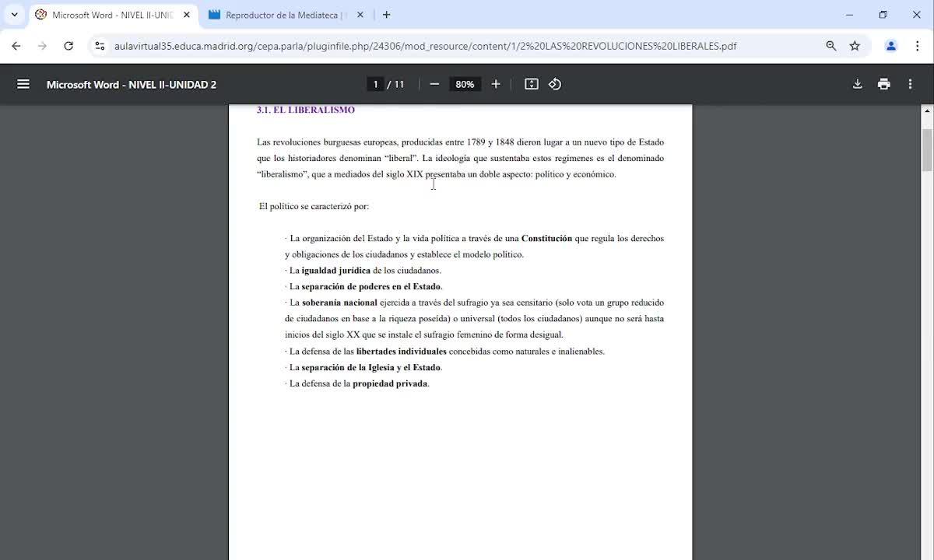Close the Microsoft Word - NIVEL II tab
This screenshot has height=560, width=934.
pos(187,15)
